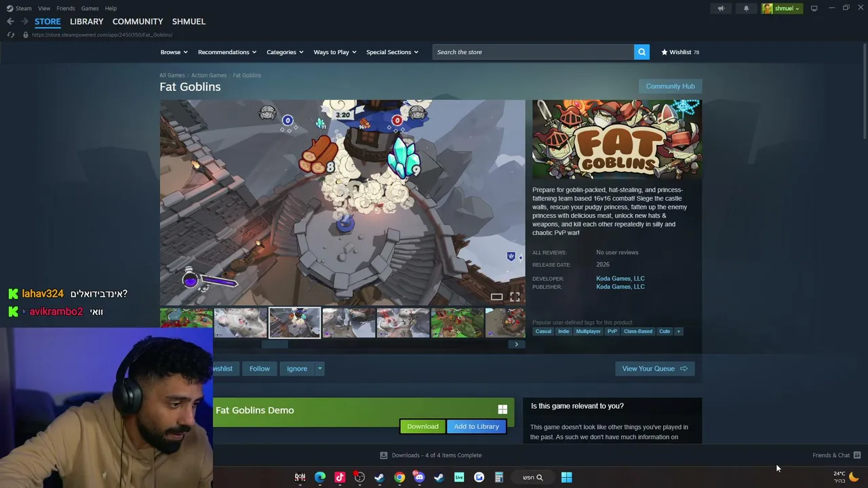Viewport: 868px width, 488px height.
Task: Open the Action Games breadcrumb
Action: [x=209, y=75]
